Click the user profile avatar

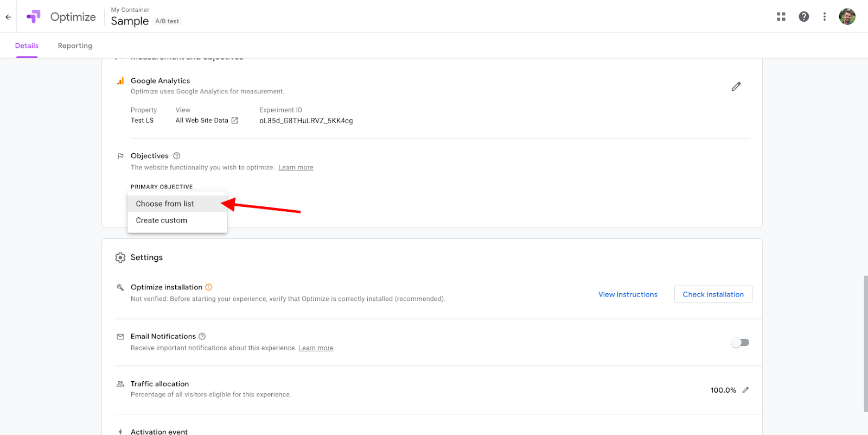(x=847, y=17)
